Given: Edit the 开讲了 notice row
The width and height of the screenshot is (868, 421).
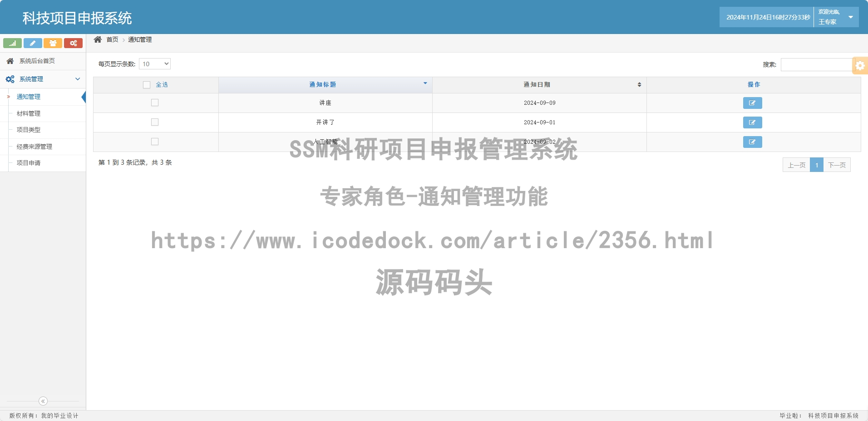Looking at the screenshot, I should point(752,122).
